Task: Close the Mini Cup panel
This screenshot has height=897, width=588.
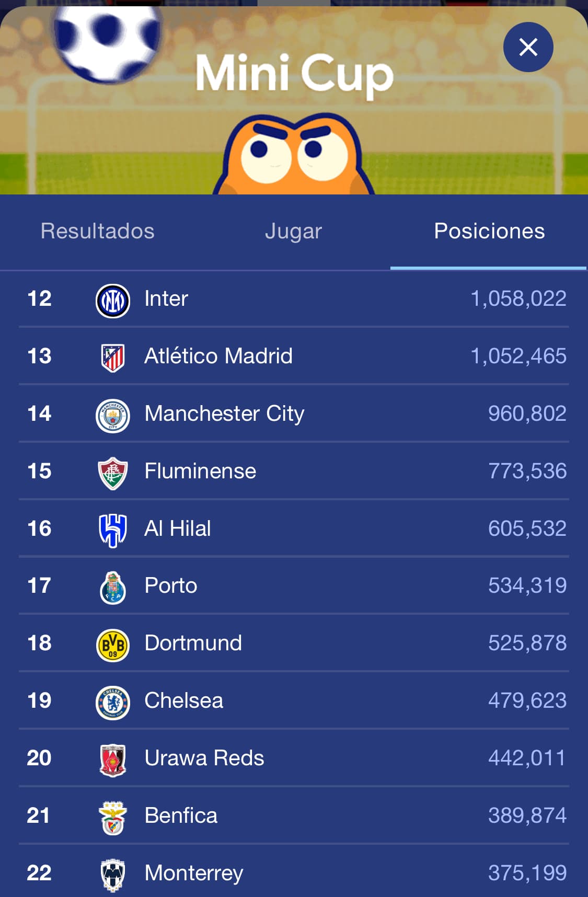Action: pyautogui.click(x=528, y=47)
